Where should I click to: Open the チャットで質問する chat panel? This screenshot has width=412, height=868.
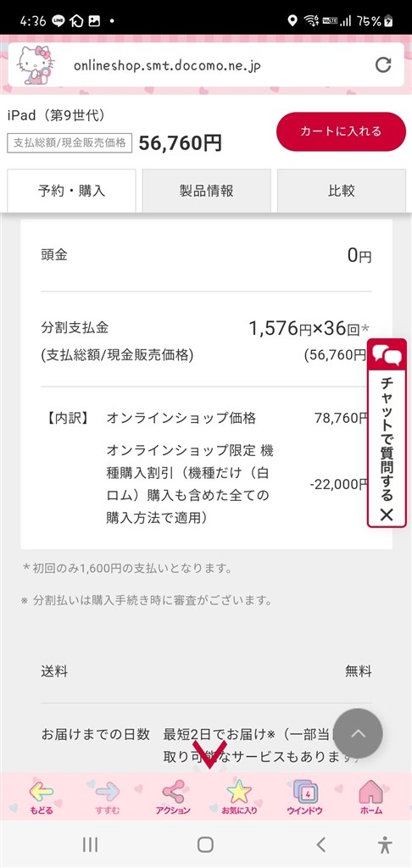coord(387,431)
